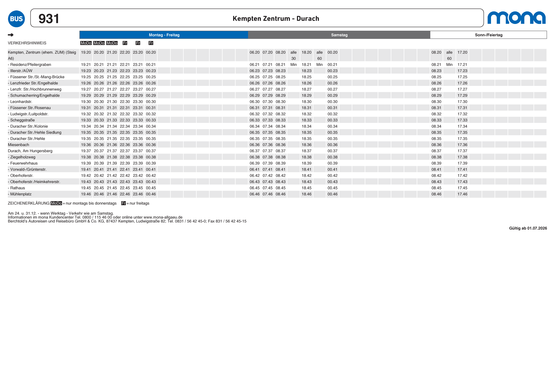This screenshot has height=392, width=555.
Task: Click the stop Kempten, Zentrum (ehem. ZUM)
Action: (42, 55)
